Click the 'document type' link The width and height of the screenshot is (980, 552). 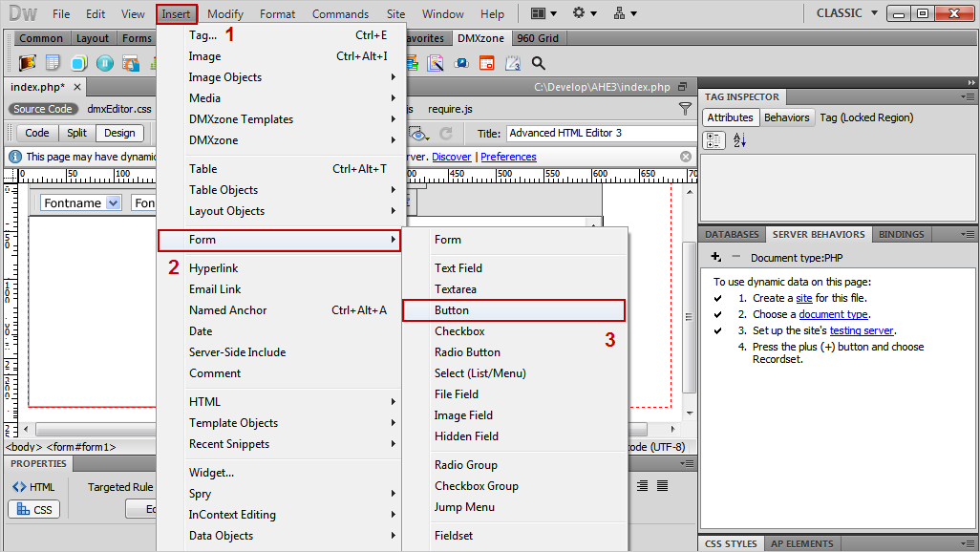[x=833, y=314]
